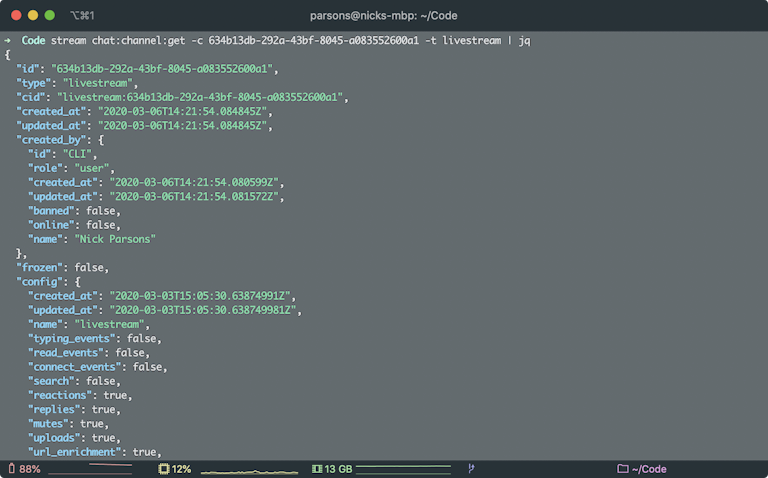Click the memory icon beside 13 GB
The width and height of the screenshot is (768, 478).
[x=317, y=469]
